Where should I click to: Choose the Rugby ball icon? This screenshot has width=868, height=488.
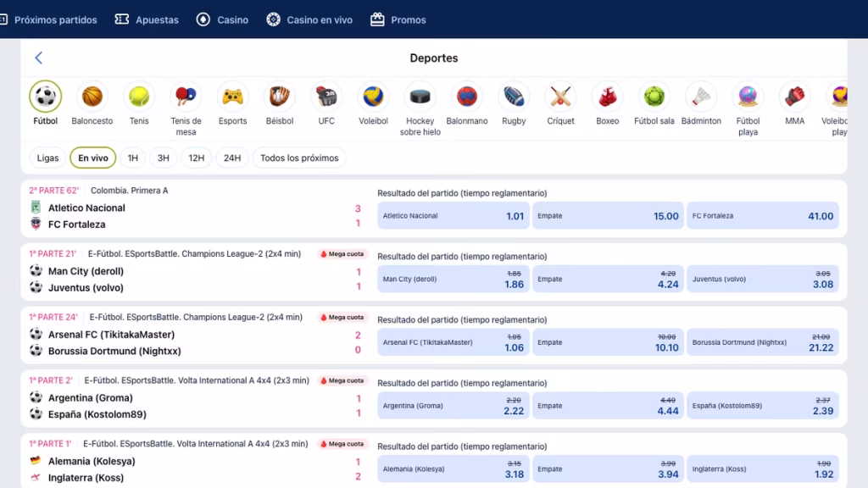click(x=514, y=97)
